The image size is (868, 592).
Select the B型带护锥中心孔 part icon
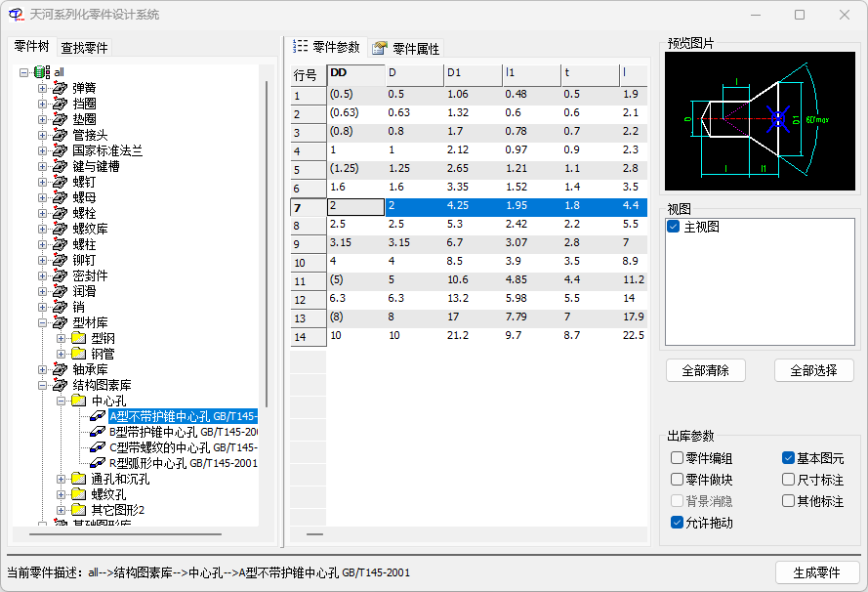(x=98, y=432)
